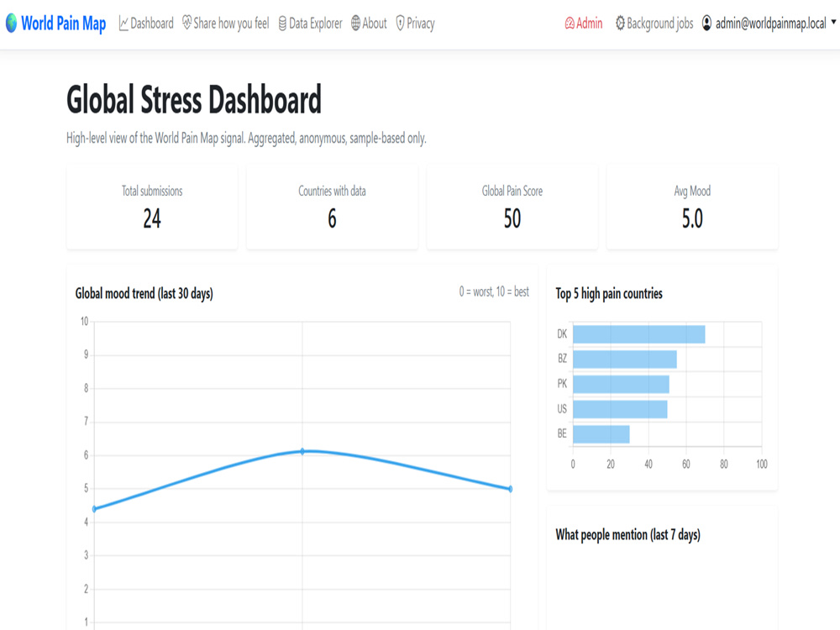Click the mood trend peak data point

pos(302,452)
